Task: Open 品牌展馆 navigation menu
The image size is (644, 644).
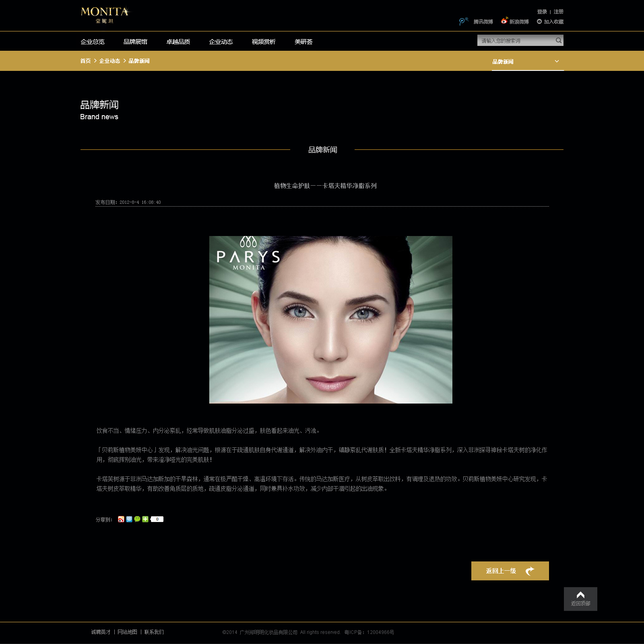Action: tap(135, 41)
